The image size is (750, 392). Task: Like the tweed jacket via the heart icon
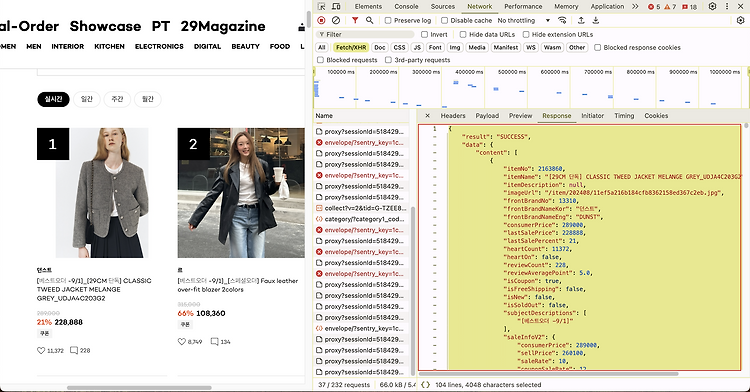[41, 350]
